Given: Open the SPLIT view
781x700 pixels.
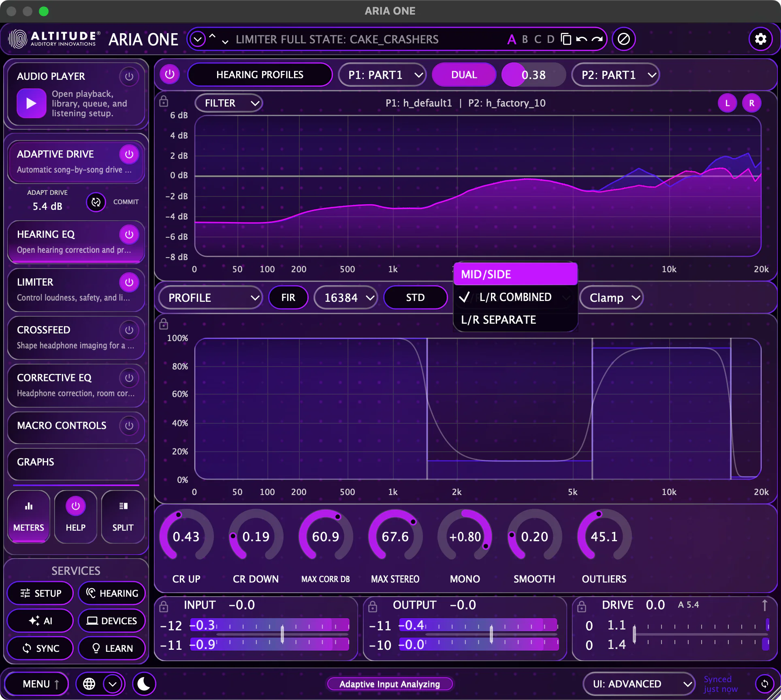Looking at the screenshot, I should click(x=123, y=516).
